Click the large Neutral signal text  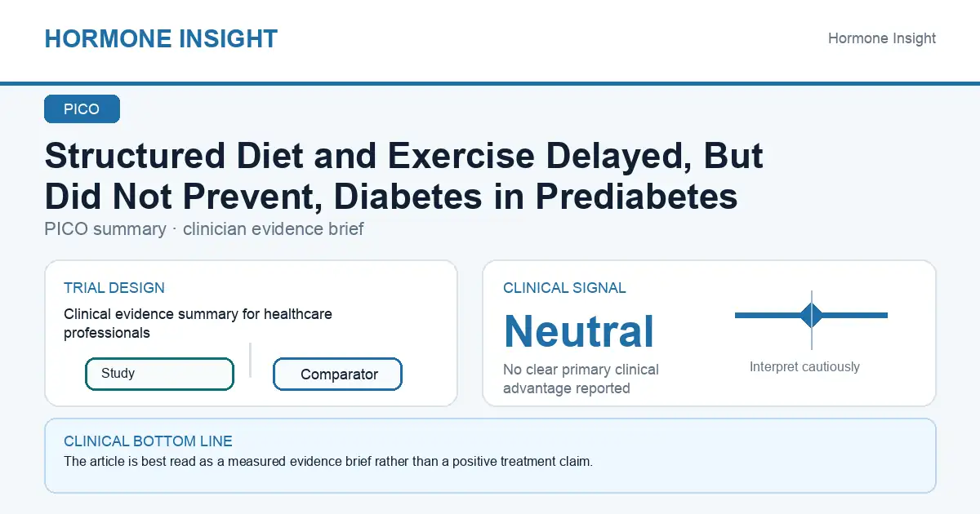click(x=579, y=331)
